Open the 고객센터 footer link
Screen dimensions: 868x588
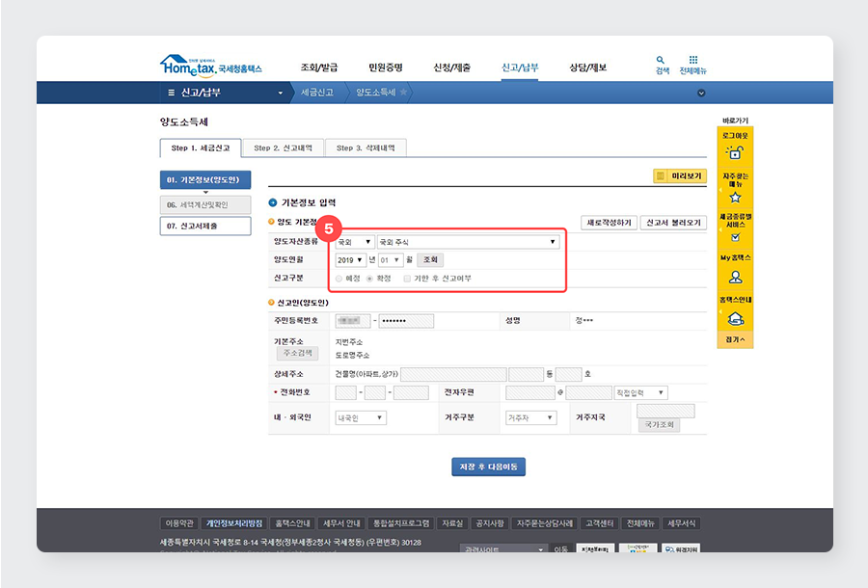[600, 523]
